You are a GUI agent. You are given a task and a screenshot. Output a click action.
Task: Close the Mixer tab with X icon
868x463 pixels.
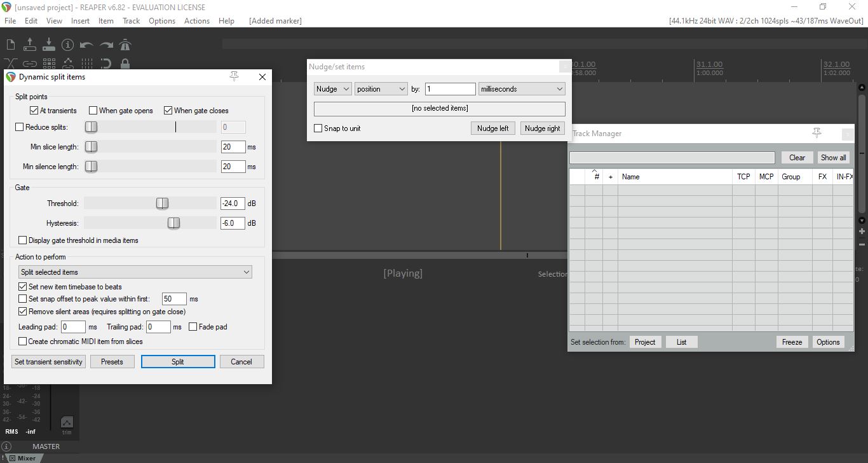tap(12, 458)
